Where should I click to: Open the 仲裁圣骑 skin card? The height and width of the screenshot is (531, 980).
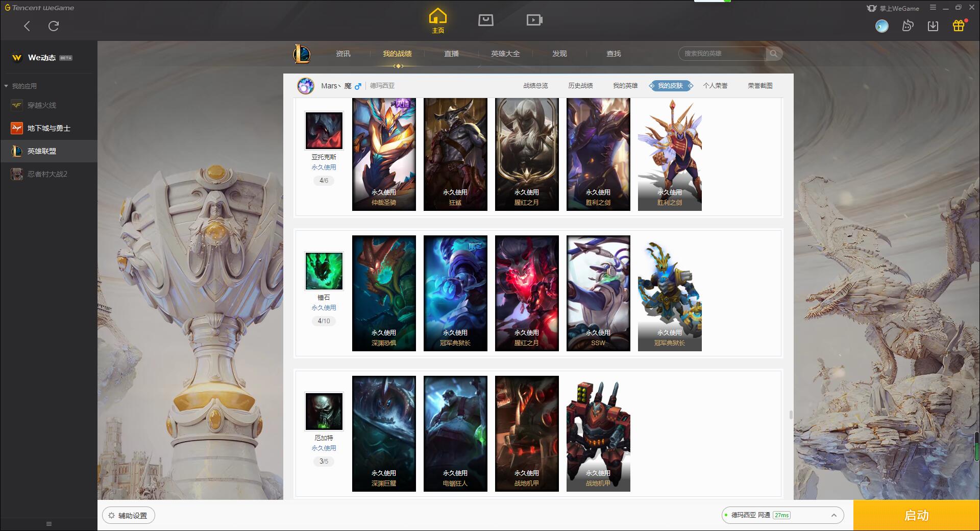pyautogui.click(x=384, y=155)
